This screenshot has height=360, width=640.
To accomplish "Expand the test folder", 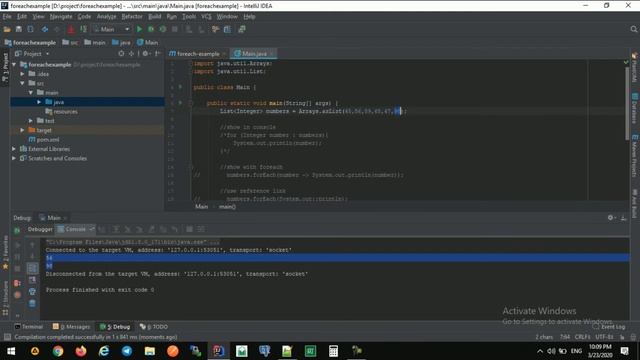I will [x=31, y=121].
